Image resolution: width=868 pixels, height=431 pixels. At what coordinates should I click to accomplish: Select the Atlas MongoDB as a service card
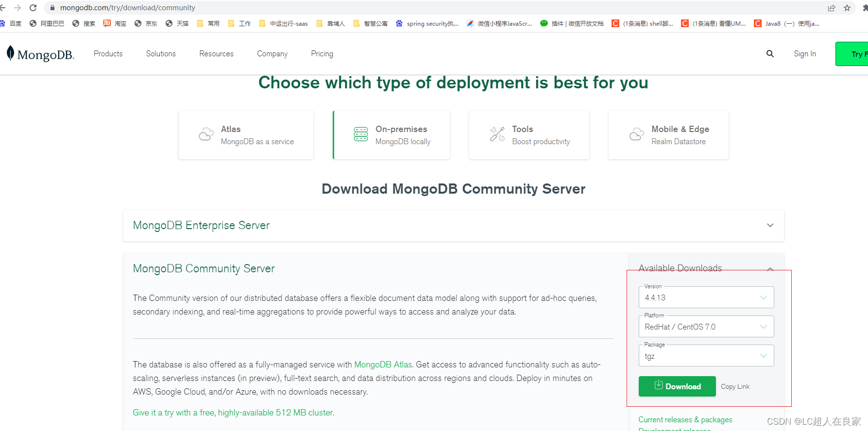(x=246, y=135)
